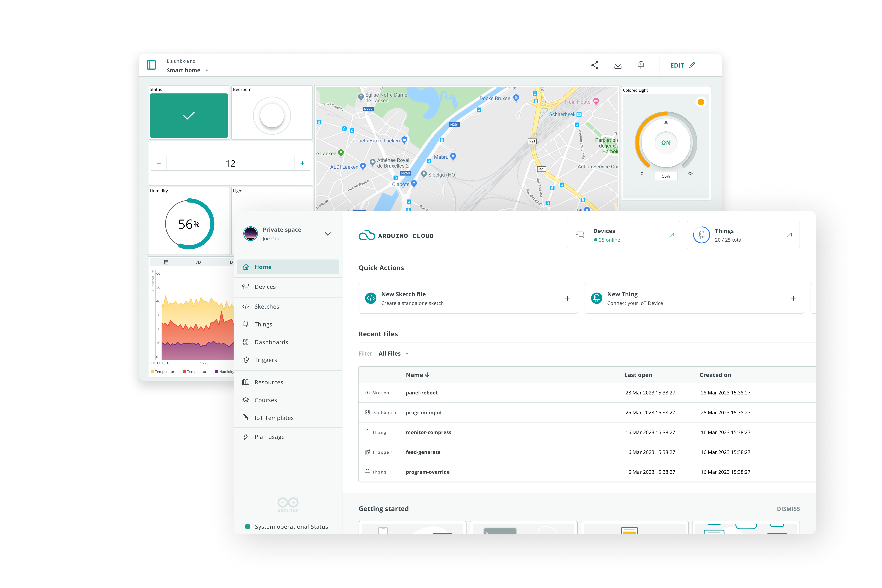Add a New Thing with plus

point(793,298)
